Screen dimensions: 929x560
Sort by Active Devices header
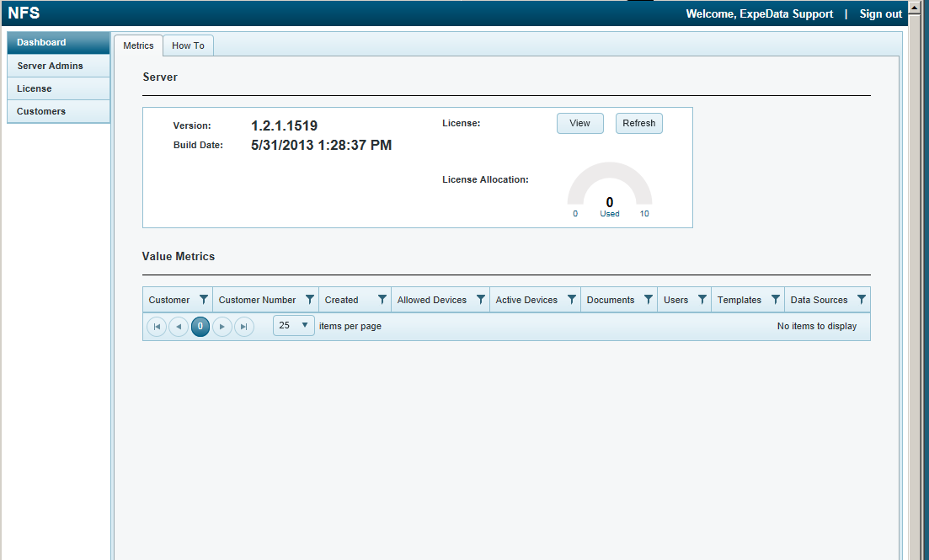pyautogui.click(x=526, y=300)
